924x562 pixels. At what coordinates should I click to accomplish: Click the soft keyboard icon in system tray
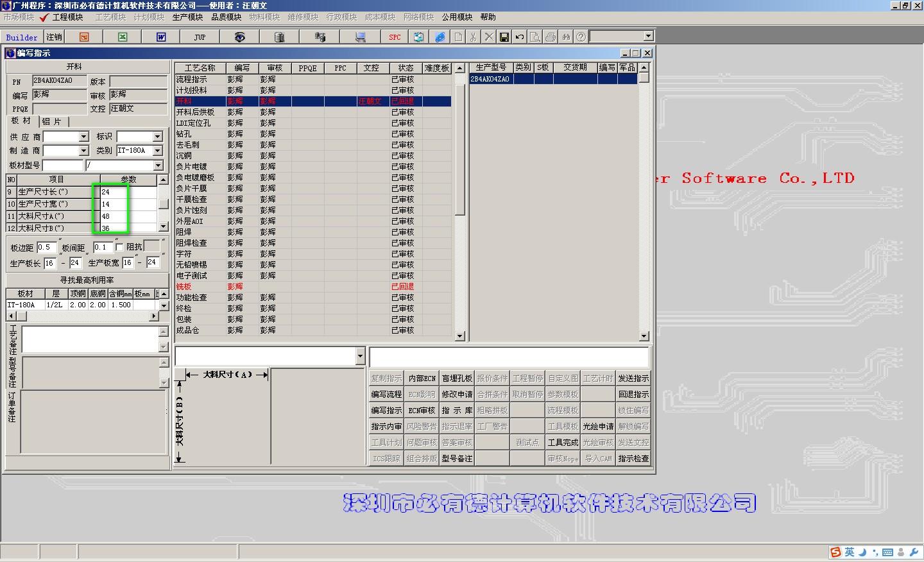click(888, 552)
